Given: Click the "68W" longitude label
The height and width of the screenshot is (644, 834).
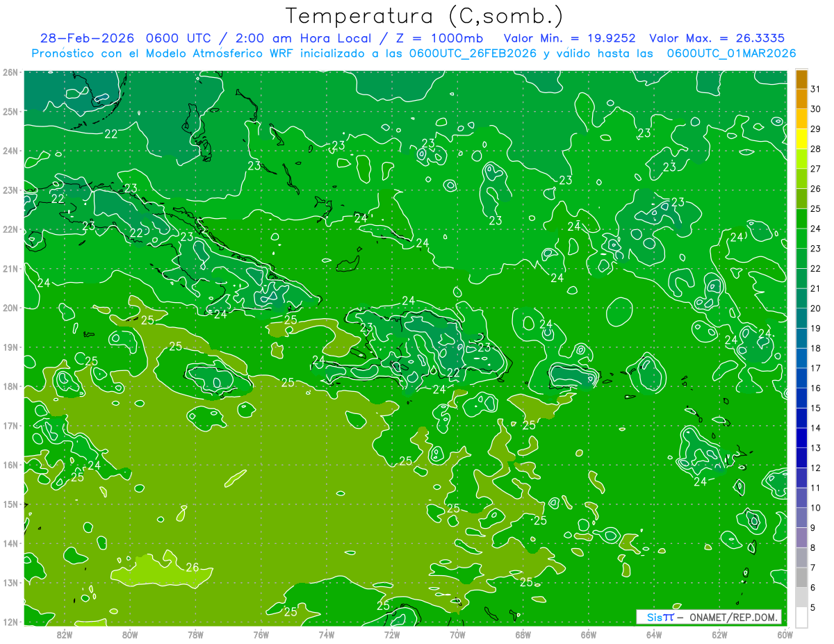Looking at the screenshot, I should pos(523,634).
